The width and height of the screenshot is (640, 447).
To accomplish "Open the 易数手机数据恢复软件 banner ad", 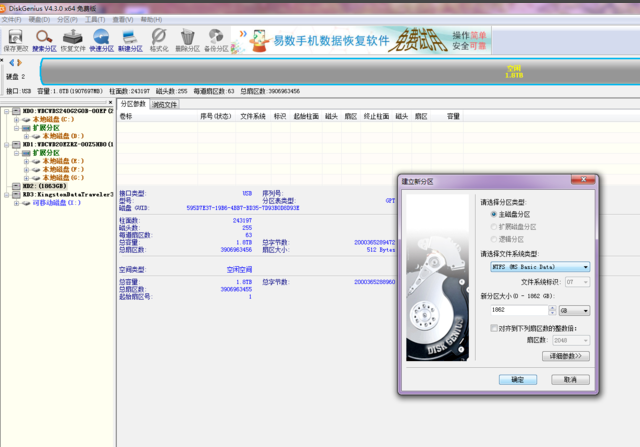I will (x=361, y=40).
